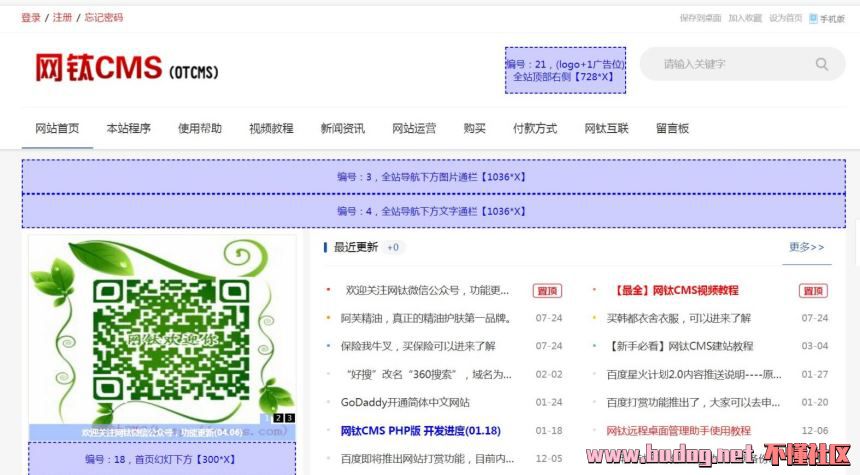This screenshot has width=860, height=475.
Task: Open the 网钛互联 navigation item
Action: (x=606, y=128)
